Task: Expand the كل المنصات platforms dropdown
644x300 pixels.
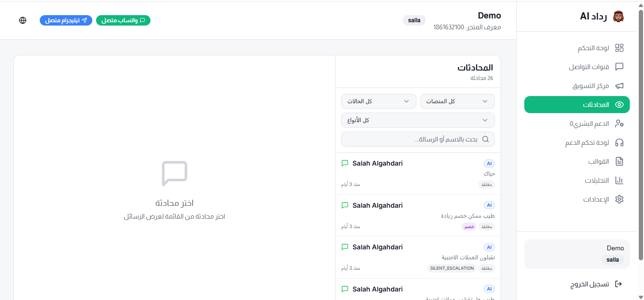Action: click(457, 101)
